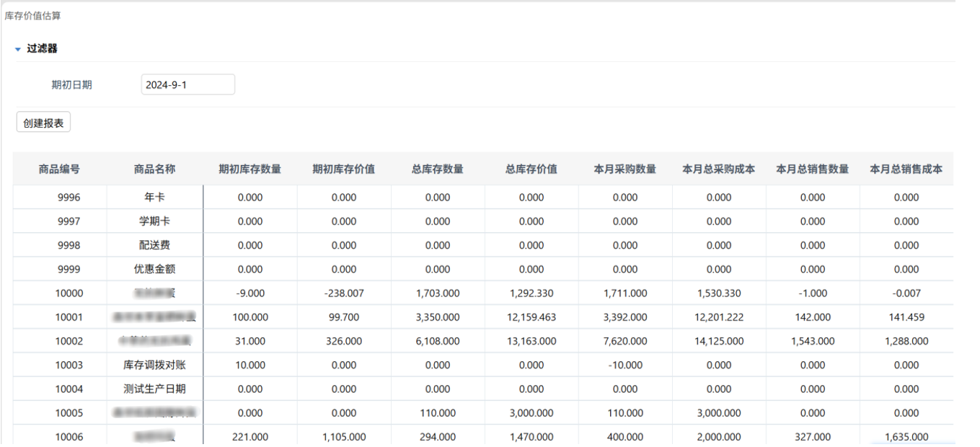Select product number 10005 cell
Image resolution: width=980 pixels, height=447 pixels.
tap(59, 412)
